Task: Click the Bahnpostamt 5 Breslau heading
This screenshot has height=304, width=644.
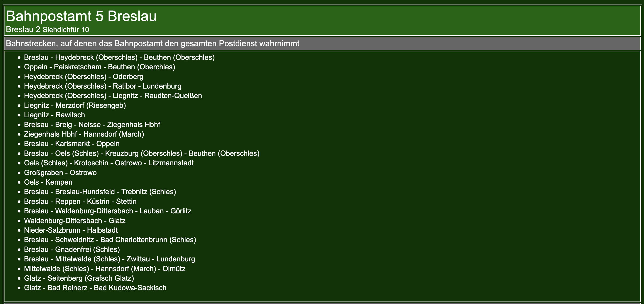Action: [x=81, y=16]
